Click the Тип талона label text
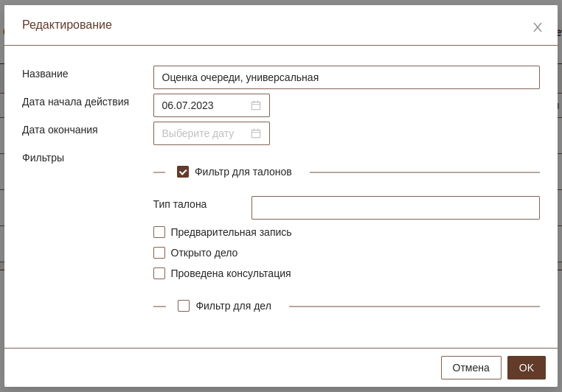 [x=180, y=204]
